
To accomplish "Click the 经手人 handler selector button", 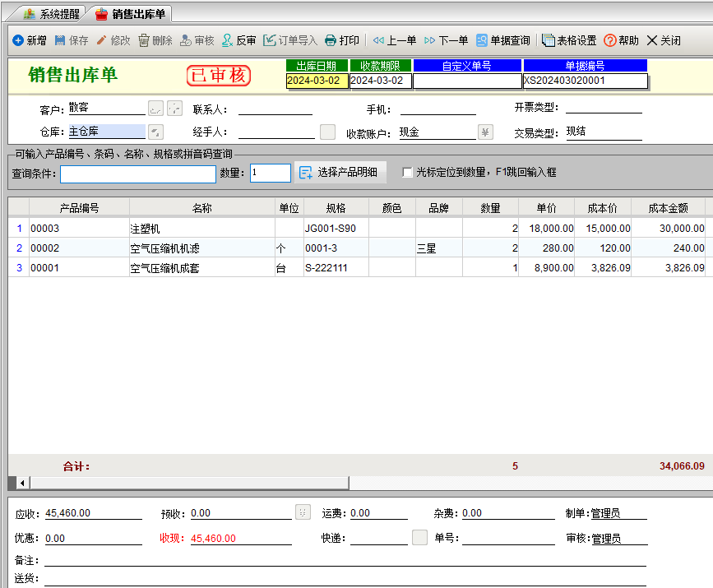I will pyautogui.click(x=327, y=132).
